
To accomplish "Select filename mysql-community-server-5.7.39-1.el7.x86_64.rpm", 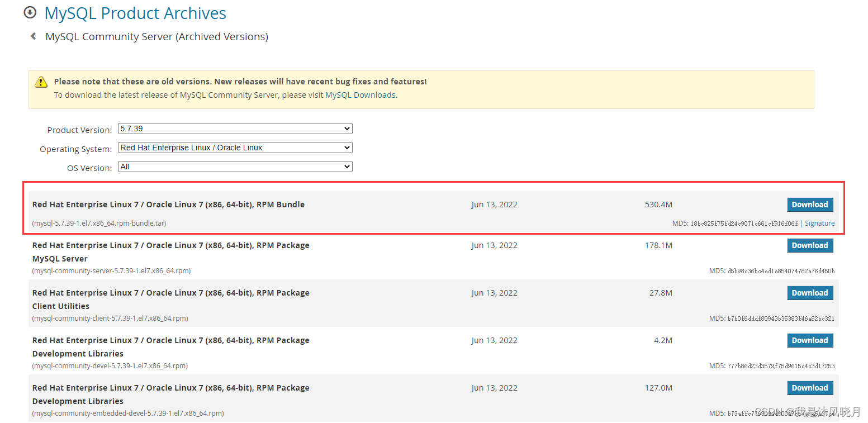I will pos(111,271).
